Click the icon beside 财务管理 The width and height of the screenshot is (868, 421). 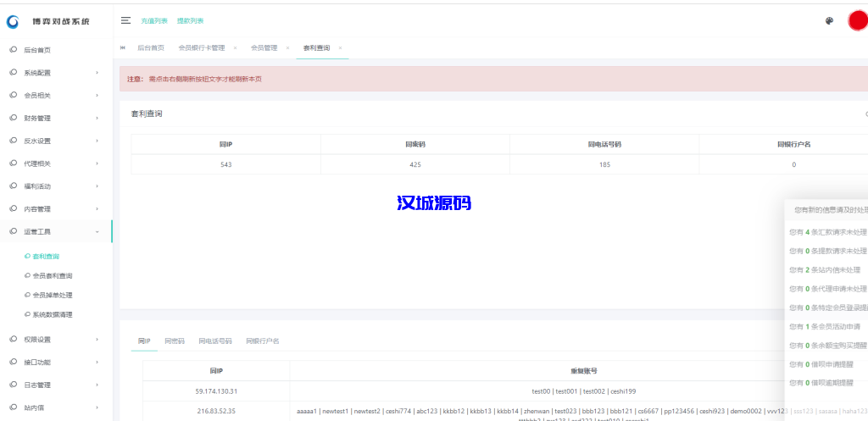pyautogui.click(x=14, y=118)
